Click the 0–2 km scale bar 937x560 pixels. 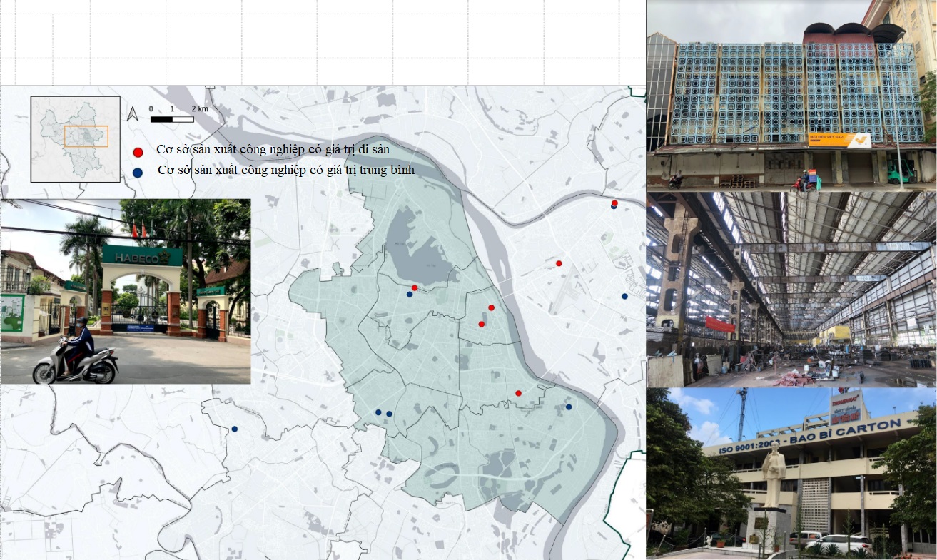[x=172, y=118]
